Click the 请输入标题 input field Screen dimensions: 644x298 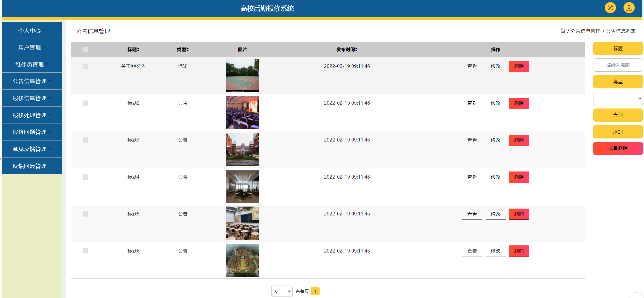tap(618, 65)
